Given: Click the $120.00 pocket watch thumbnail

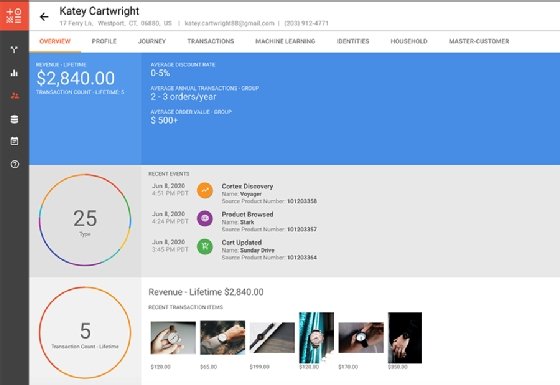Looking at the screenshot, I should tap(173, 338).
